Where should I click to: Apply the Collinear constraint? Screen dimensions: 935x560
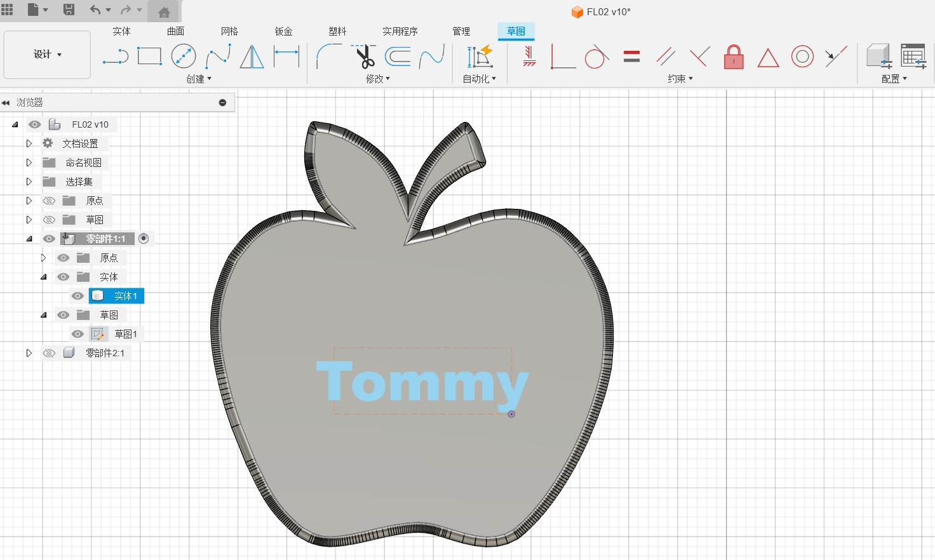coord(837,57)
